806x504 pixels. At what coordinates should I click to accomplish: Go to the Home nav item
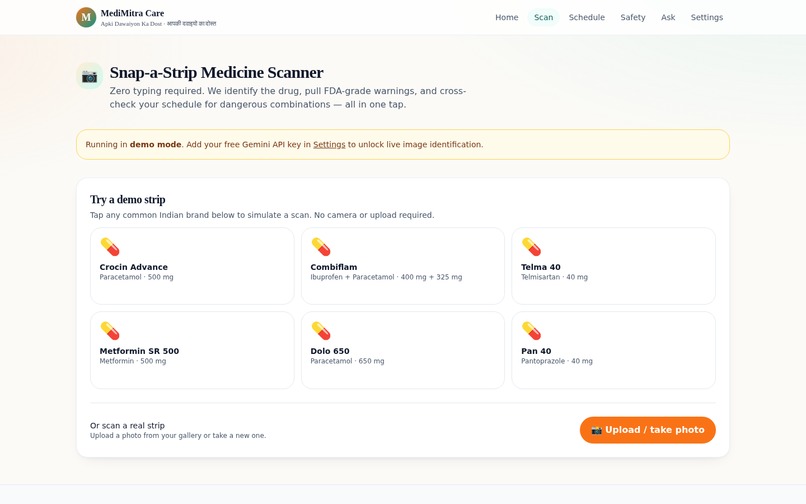click(506, 17)
